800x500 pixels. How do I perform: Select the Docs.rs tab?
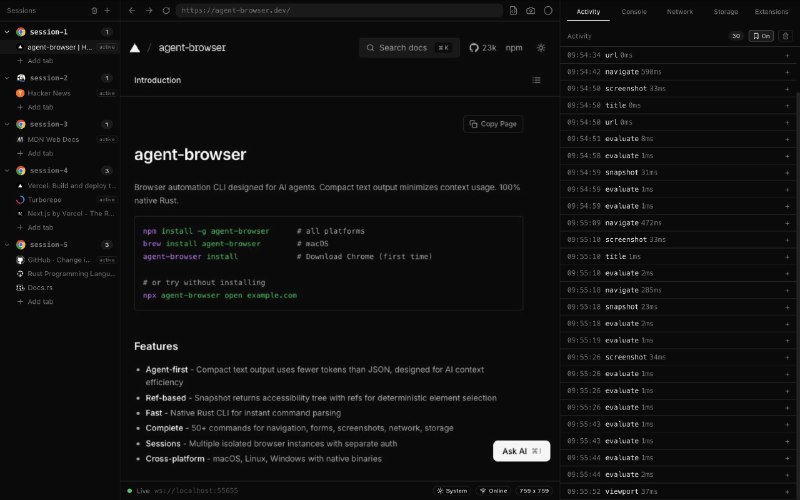coord(60,287)
